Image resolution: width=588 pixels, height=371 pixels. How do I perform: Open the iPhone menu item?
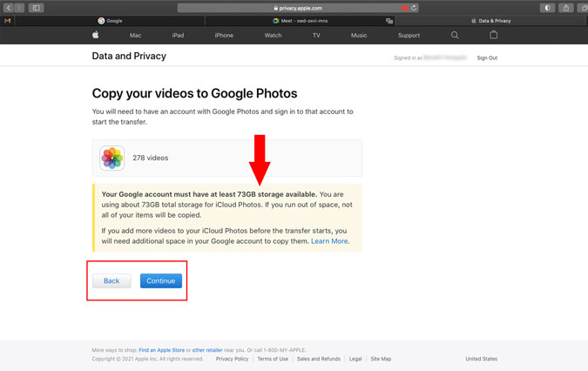click(224, 35)
